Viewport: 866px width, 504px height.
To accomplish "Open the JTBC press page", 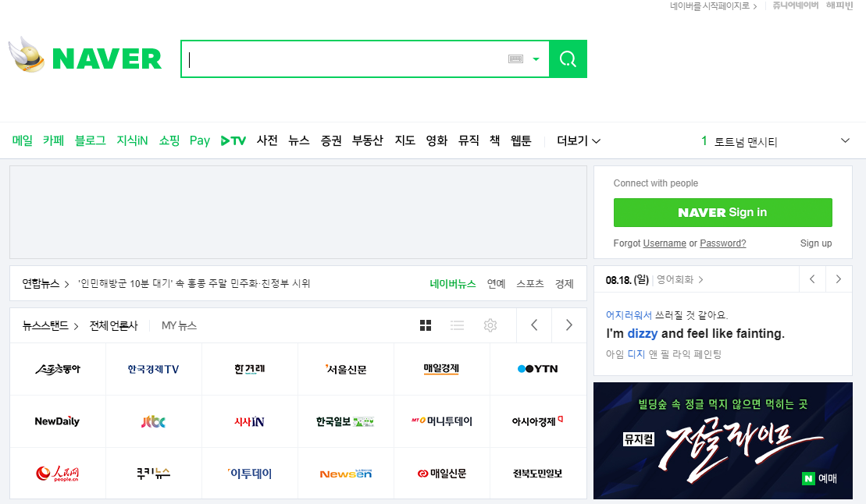I will tap(154, 421).
